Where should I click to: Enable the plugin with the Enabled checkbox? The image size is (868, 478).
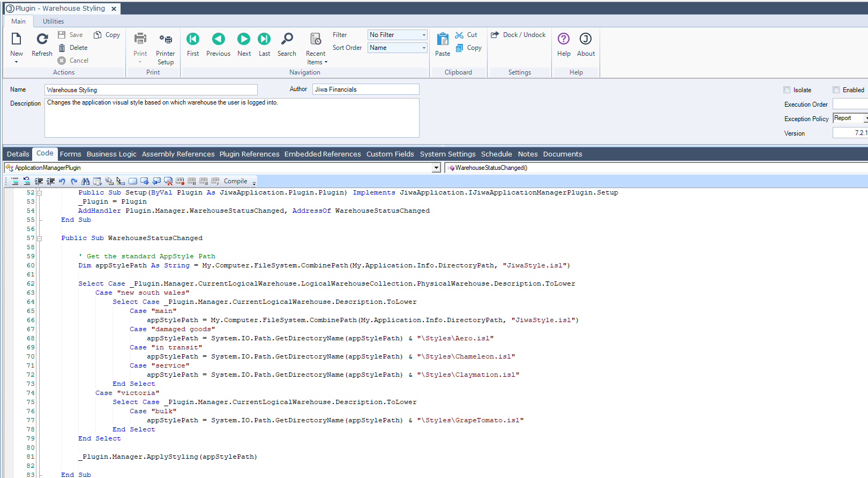coord(836,90)
